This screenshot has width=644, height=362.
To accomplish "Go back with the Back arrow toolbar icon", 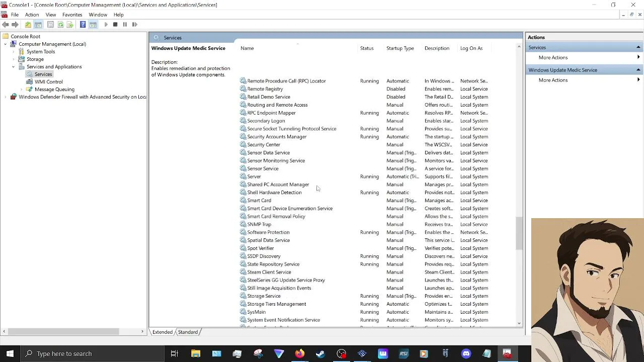I will (5, 24).
